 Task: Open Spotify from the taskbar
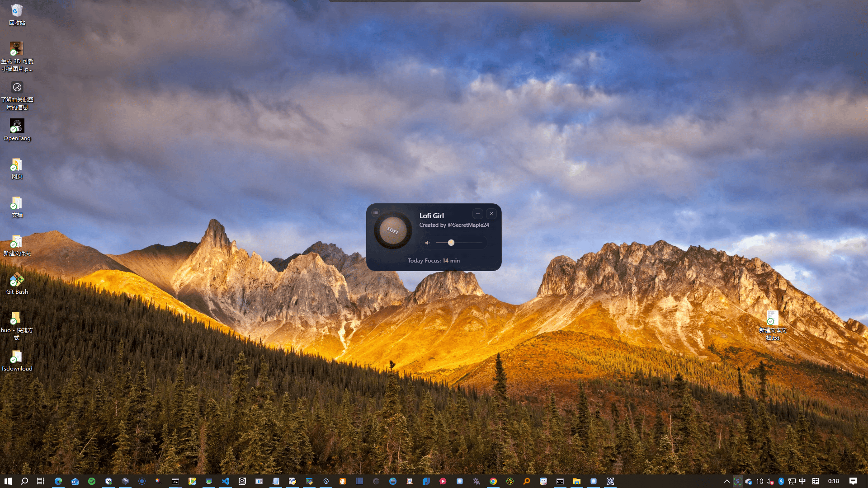92,481
